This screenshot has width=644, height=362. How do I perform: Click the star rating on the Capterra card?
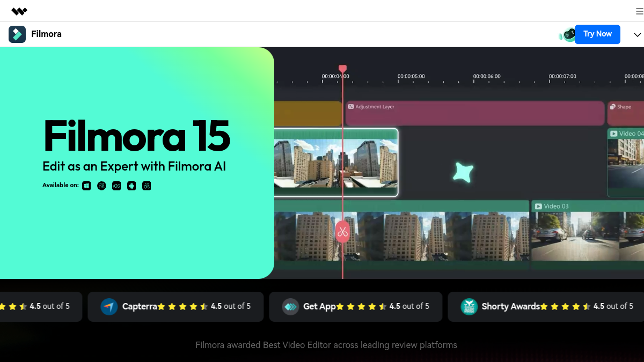[182, 307]
